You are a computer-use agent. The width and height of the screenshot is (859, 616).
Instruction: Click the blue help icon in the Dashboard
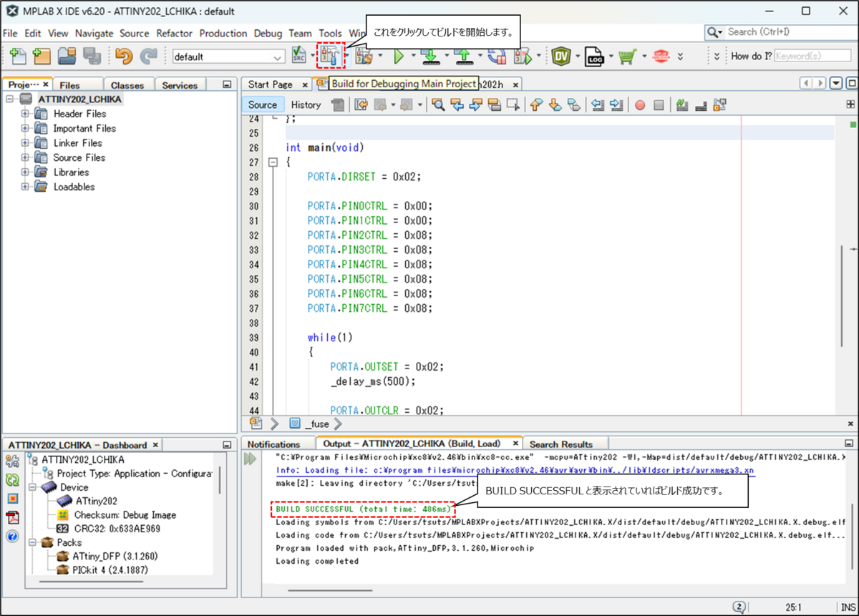13,536
